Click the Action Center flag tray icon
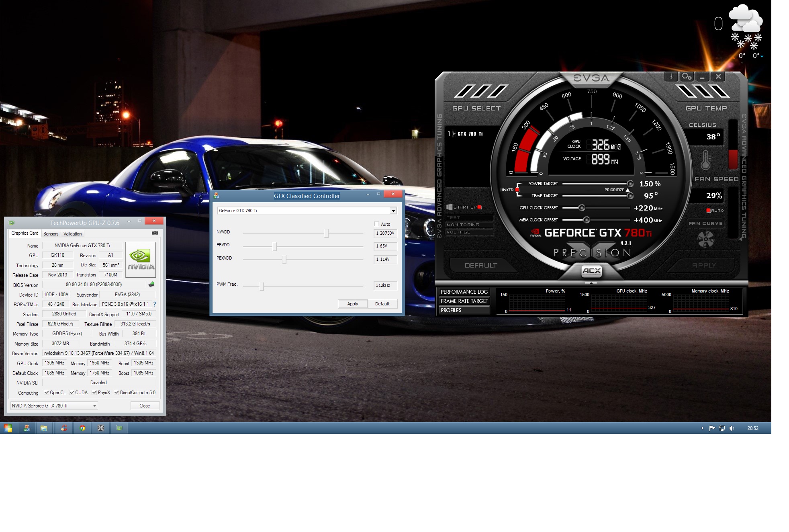 (712, 428)
